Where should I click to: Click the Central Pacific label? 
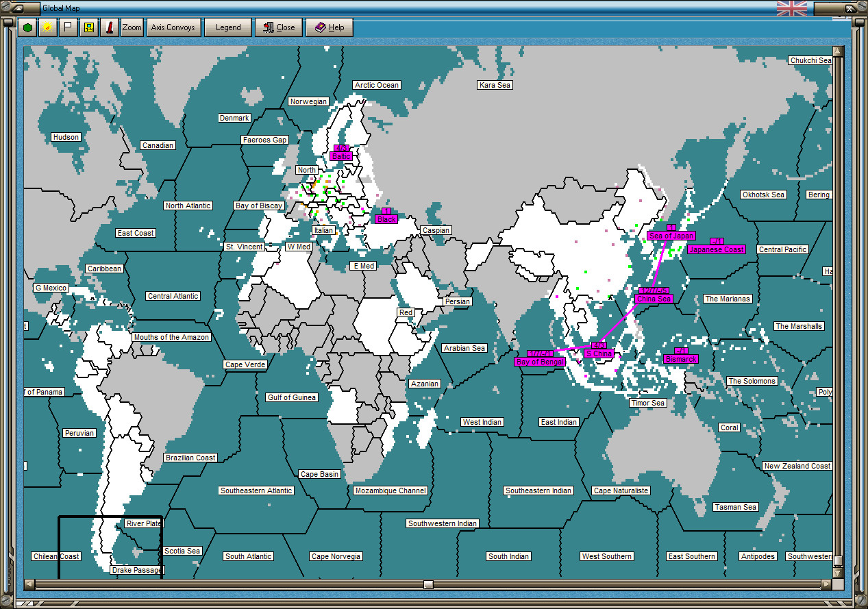(783, 249)
